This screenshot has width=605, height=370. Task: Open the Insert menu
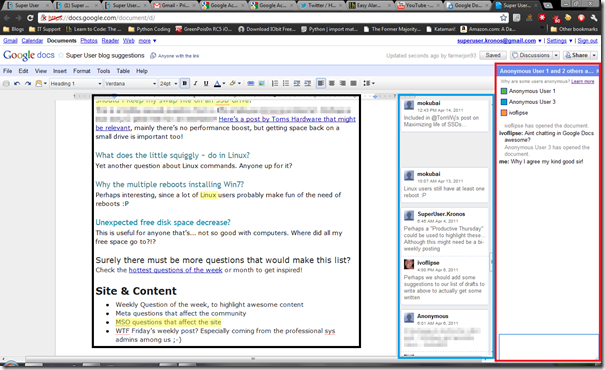pos(60,71)
